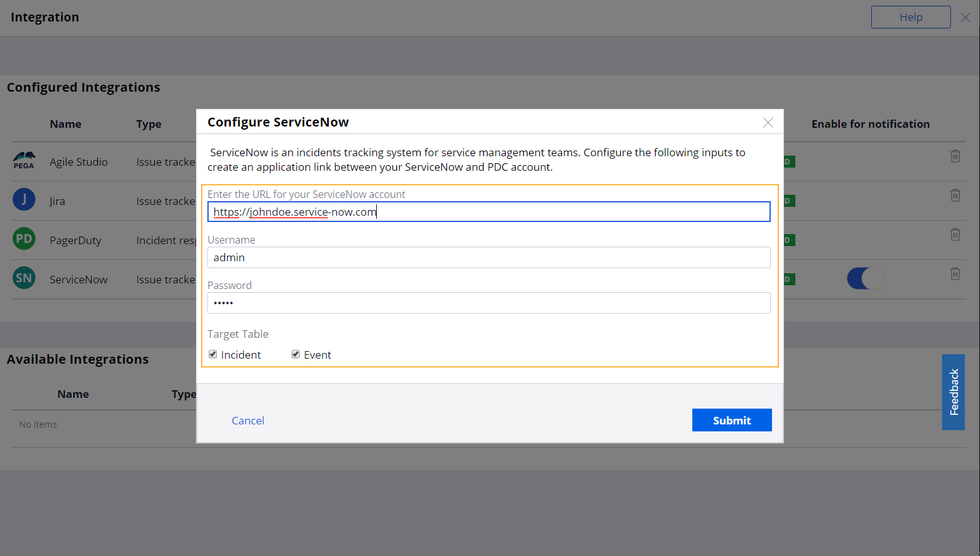This screenshot has width=980, height=556.
Task: Remove PagerDuty using its delete icon
Action: pyautogui.click(x=955, y=234)
